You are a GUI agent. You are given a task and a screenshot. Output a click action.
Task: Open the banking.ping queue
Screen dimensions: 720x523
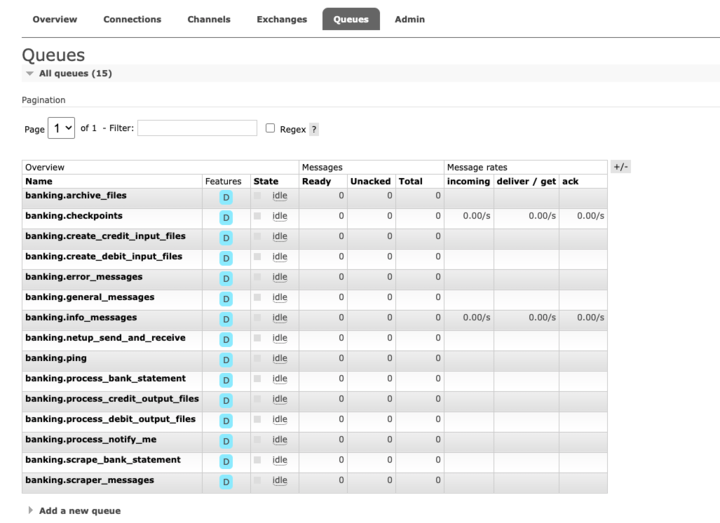click(x=56, y=358)
